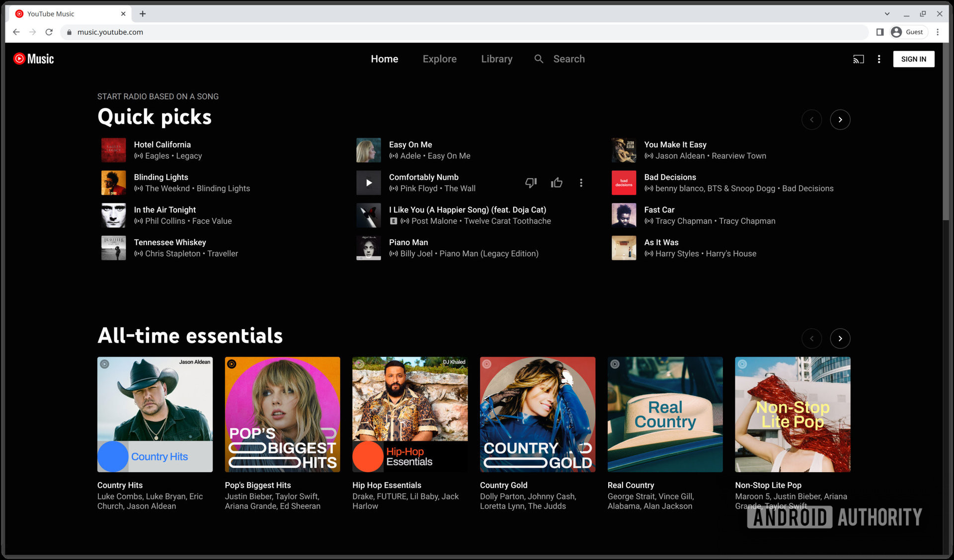Image resolution: width=954 pixels, height=560 pixels.
Task: Click Country Gold playlist title text
Action: coord(503,485)
